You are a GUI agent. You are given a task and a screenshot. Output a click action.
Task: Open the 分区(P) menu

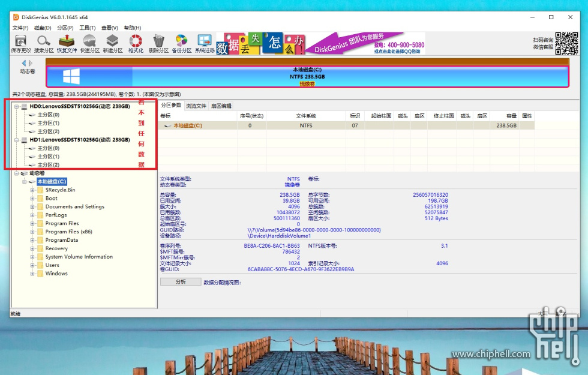tap(65, 28)
